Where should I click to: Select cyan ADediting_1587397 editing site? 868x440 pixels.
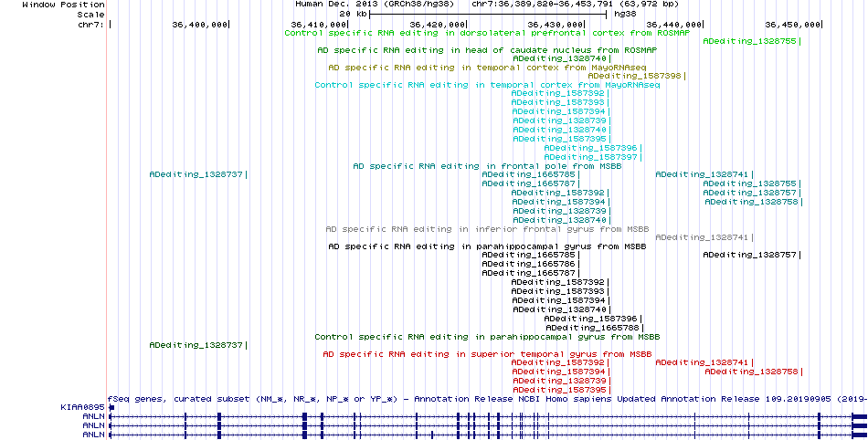click(590, 157)
